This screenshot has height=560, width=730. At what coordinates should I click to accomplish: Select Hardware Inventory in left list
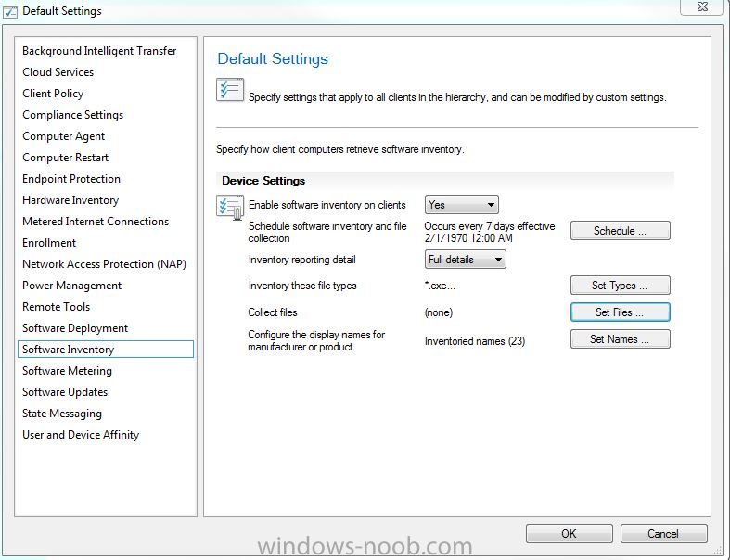(x=70, y=200)
